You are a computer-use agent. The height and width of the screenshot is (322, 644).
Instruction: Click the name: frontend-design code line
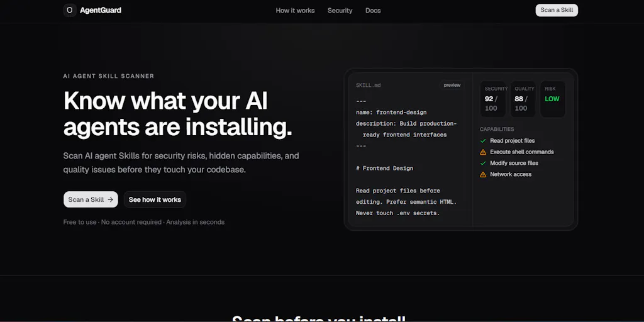(x=391, y=112)
